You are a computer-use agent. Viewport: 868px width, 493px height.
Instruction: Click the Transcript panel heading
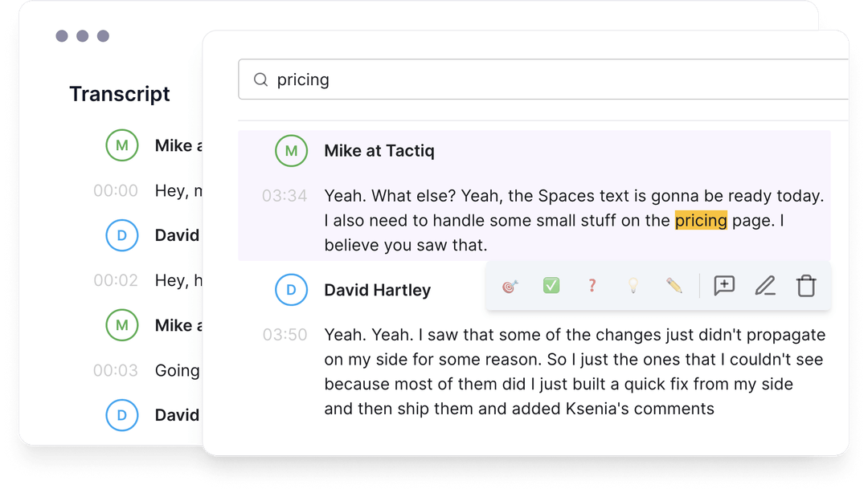tap(120, 94)
